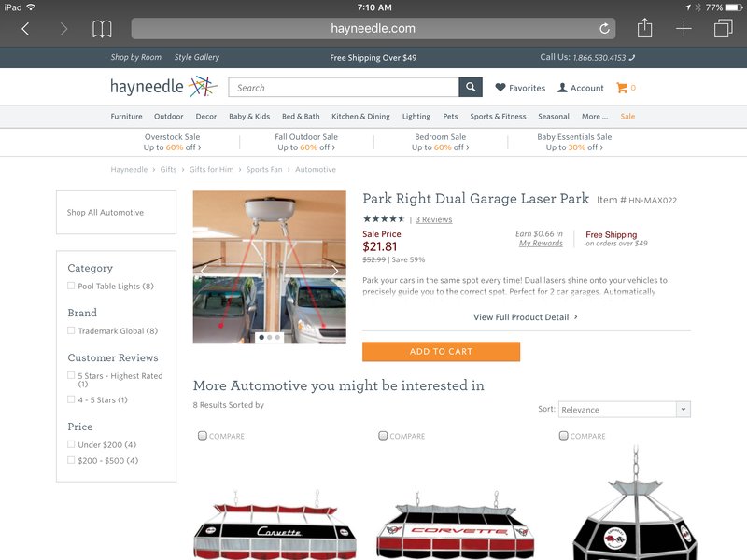Open the Style Gallery link
Viewport: 747px width, 560px height.
pyautogui.click(x=197, y=57)
